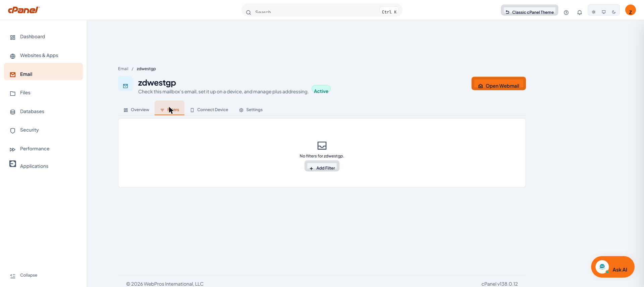Viewport: 644px width, 287px height.
Task: Click the Add Filter button
Action: [x=322, y=166]
